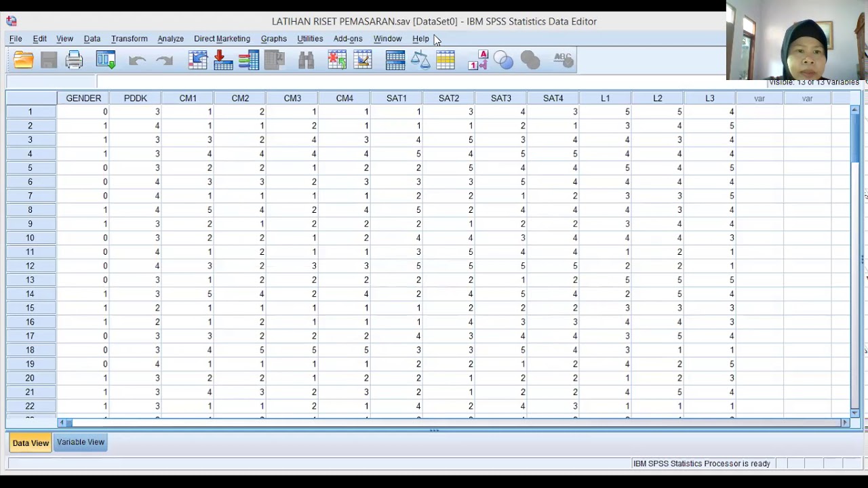
Task: Click the cell in row 1 under GENDER
Action: [x=83, y=112]
